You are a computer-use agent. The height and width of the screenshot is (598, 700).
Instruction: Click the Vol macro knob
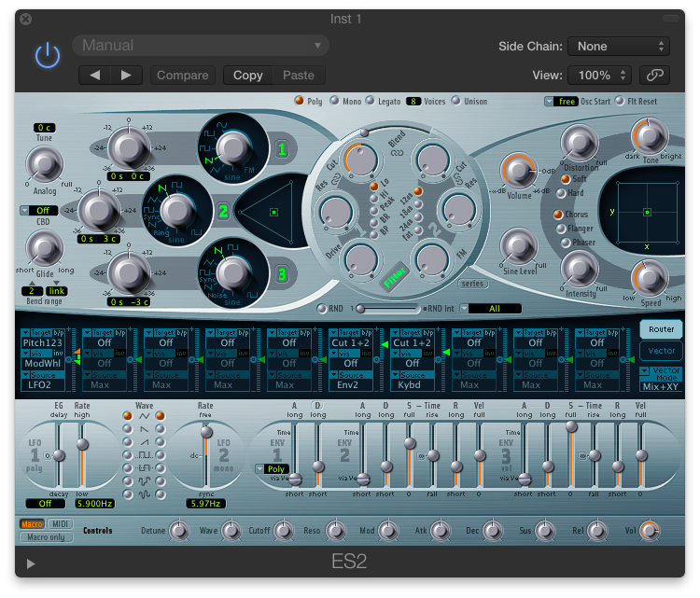tap(649, 531)
